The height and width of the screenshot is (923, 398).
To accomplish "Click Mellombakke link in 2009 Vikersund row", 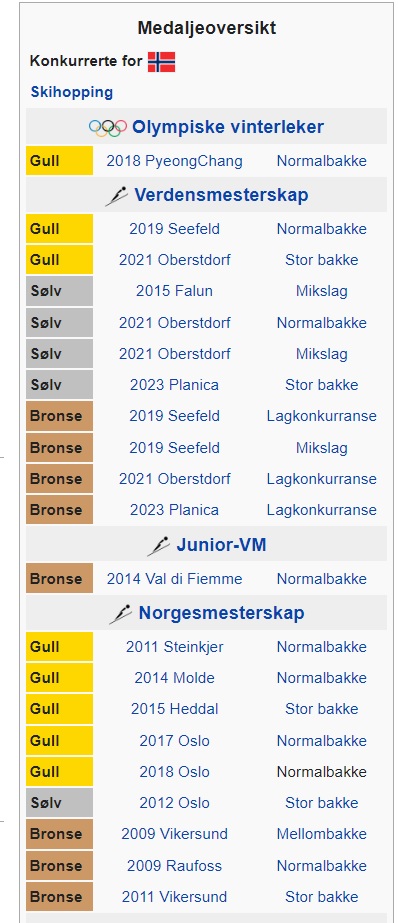I will (x=321, y=834).
